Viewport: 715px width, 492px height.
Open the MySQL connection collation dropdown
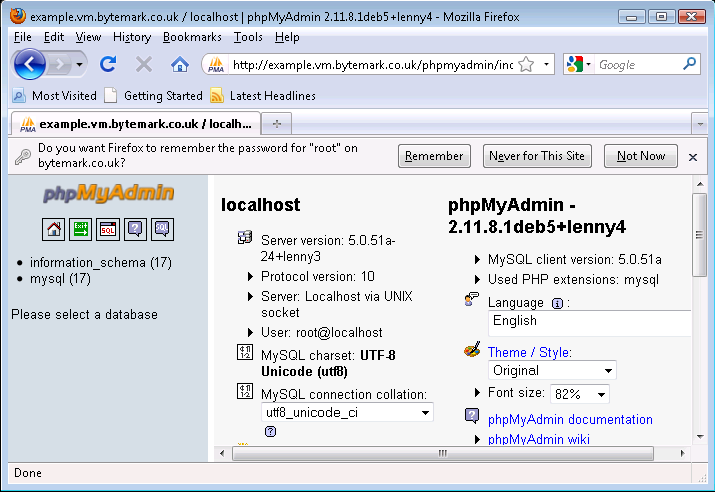coord(347,412)
